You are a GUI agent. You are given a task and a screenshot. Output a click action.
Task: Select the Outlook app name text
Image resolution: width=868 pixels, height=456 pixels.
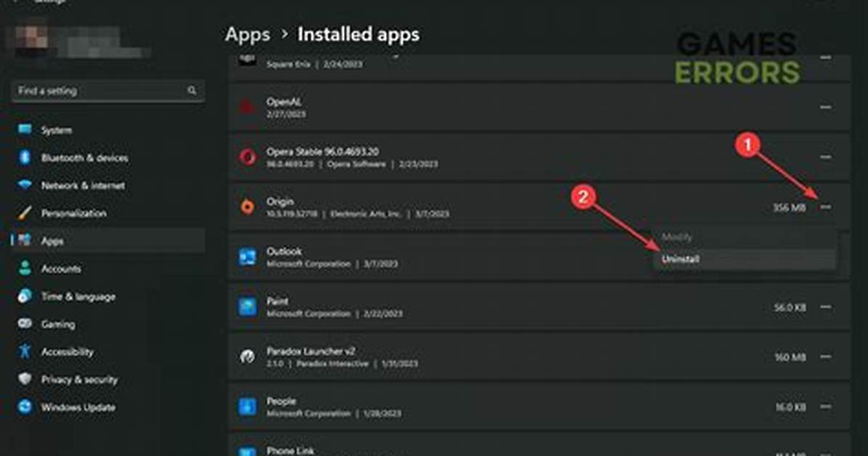coord(284,251)
